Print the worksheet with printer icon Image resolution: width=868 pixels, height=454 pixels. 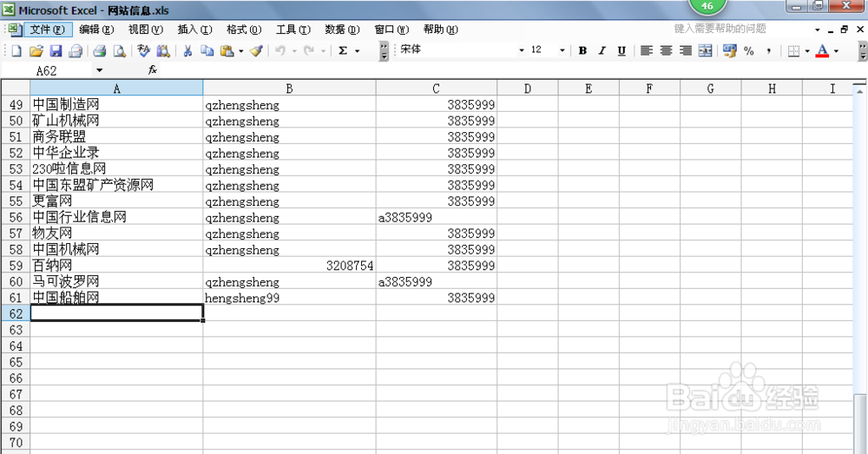[100, 51]
